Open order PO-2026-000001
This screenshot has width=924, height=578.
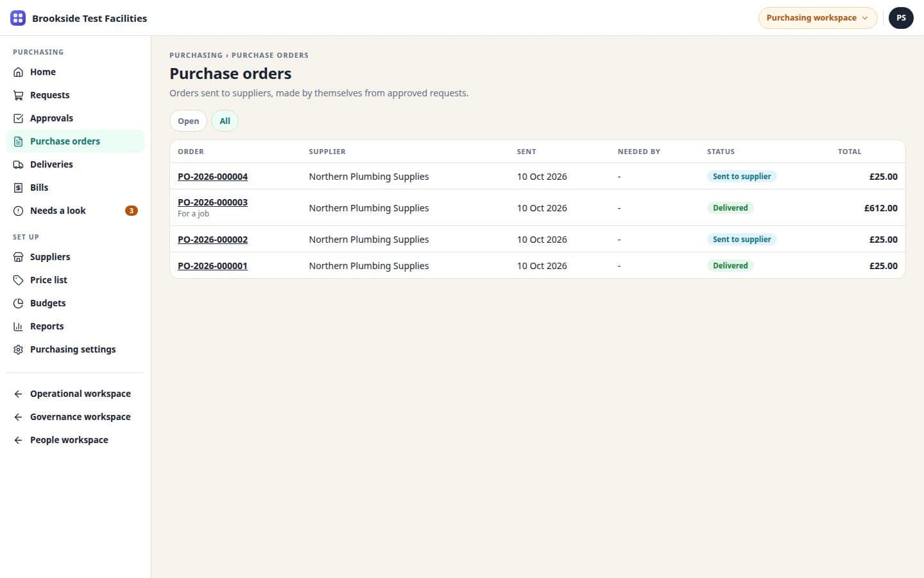click(212, 266)
